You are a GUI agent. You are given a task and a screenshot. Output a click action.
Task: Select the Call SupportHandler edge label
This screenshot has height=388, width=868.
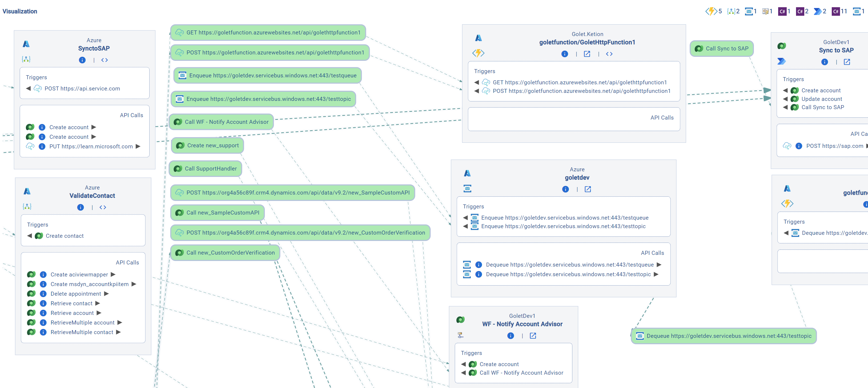(x=205, y=169)
